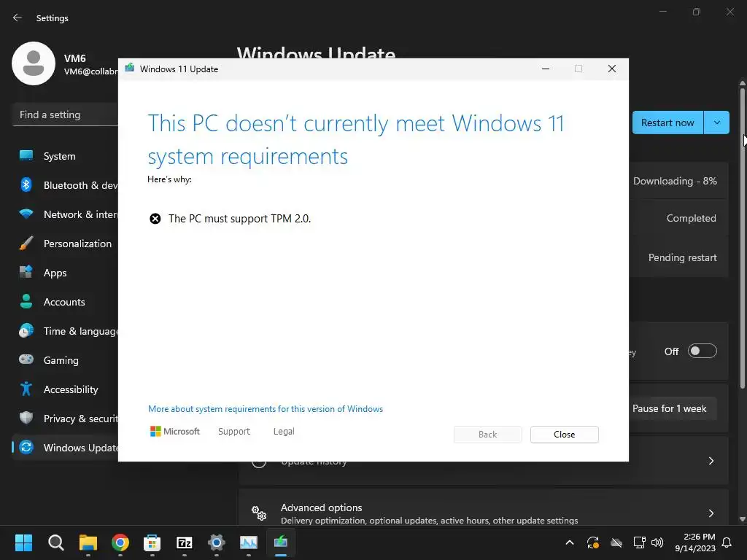Open More about system requirements link
This screenshot has width=747, height=560.
pos(266,409)
